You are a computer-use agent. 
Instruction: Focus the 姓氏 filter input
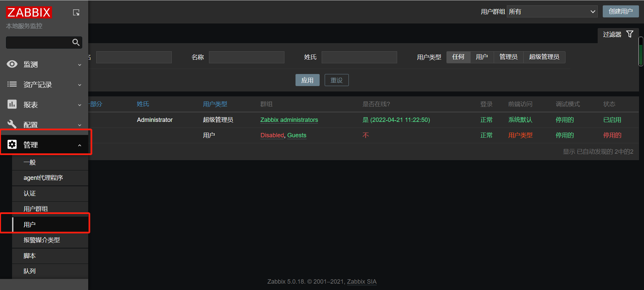click(x=359, y=57)
